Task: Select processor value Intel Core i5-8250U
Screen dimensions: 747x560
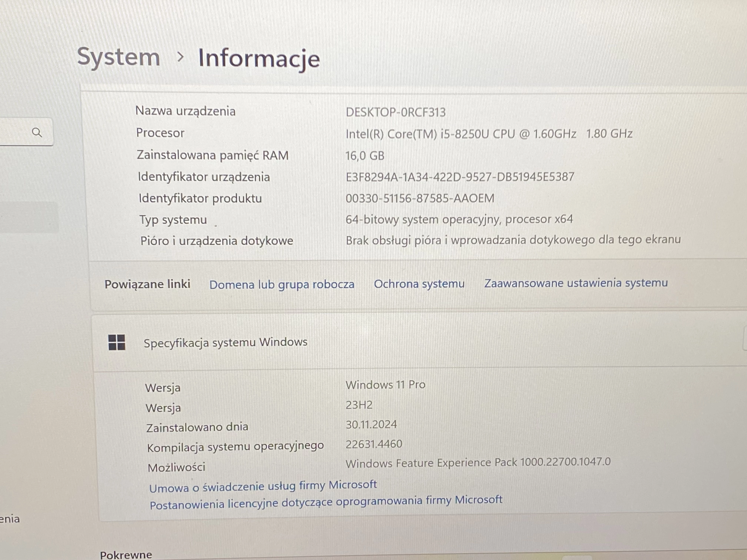Action: [x=489, y=134]
